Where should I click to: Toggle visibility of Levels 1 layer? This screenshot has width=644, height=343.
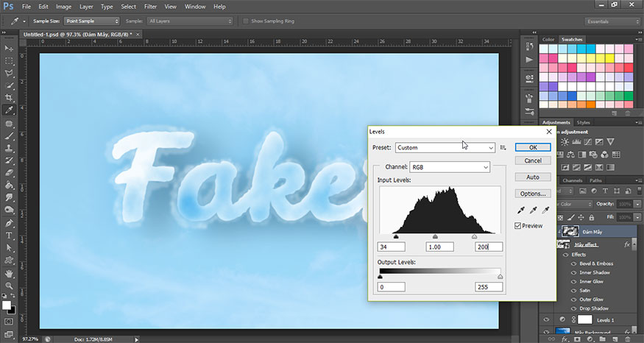tap(546, 319)
